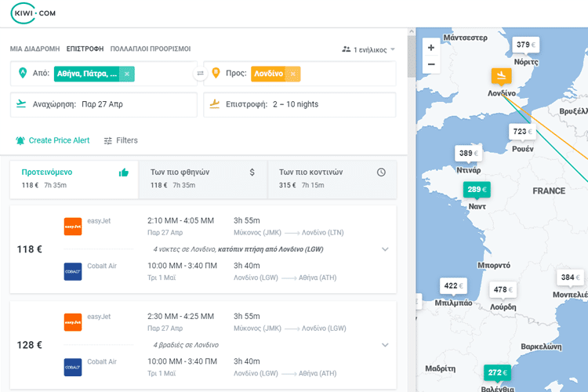Click the dollar cheapest icon
This screenshot has width=588, height=392.
pos(252,172)
